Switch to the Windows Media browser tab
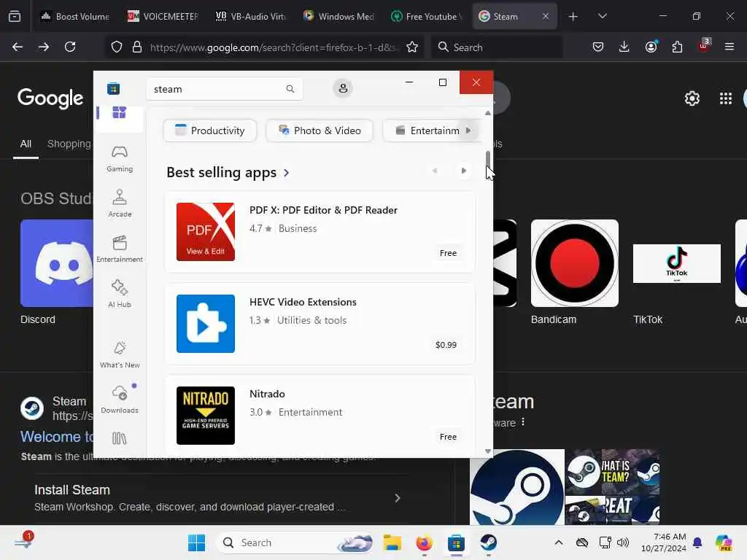The width and height of the screenshot is (747, 560). coord(338,16)
